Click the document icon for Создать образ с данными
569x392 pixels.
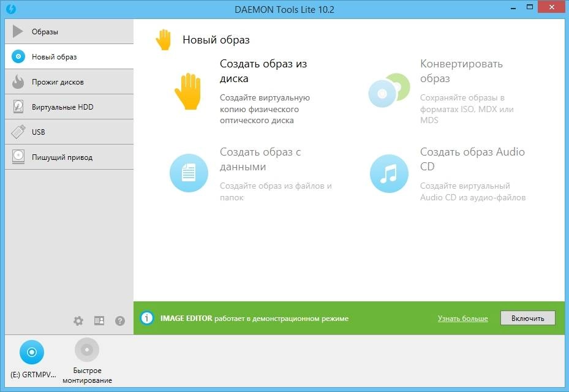pos(189,173)
